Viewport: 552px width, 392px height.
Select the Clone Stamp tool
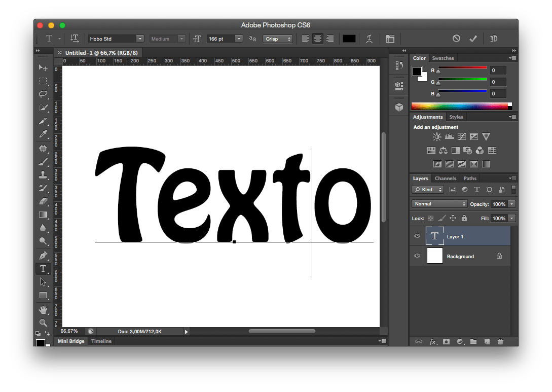point(43,174)
